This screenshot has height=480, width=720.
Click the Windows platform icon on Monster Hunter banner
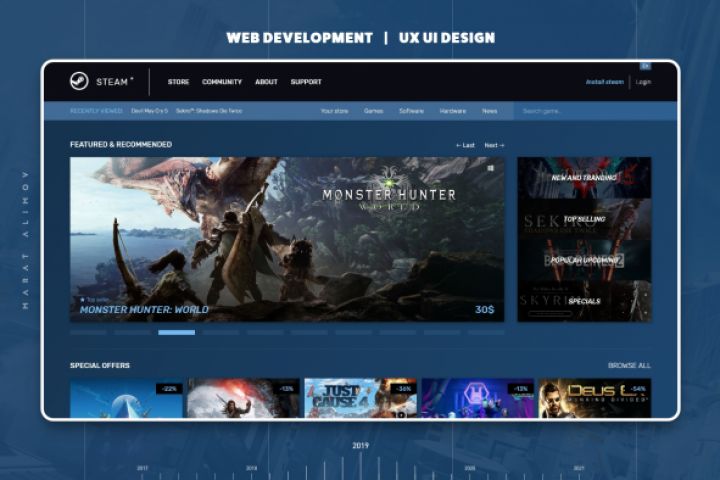coord(490,168)
